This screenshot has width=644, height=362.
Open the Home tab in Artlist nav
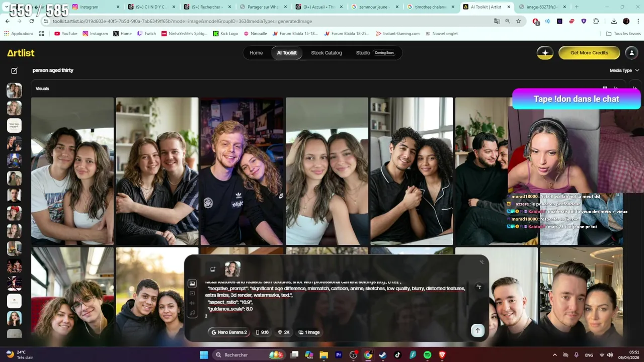[x=256, y=53]
